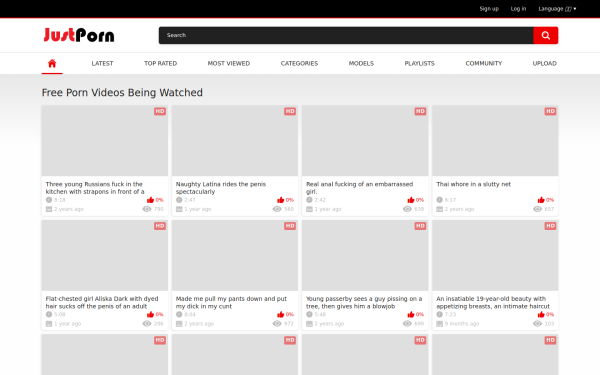The height and width of the screenshot is (375, 600).
Task: Click calendar icon beside '9 months ago'
Action: 439,324
